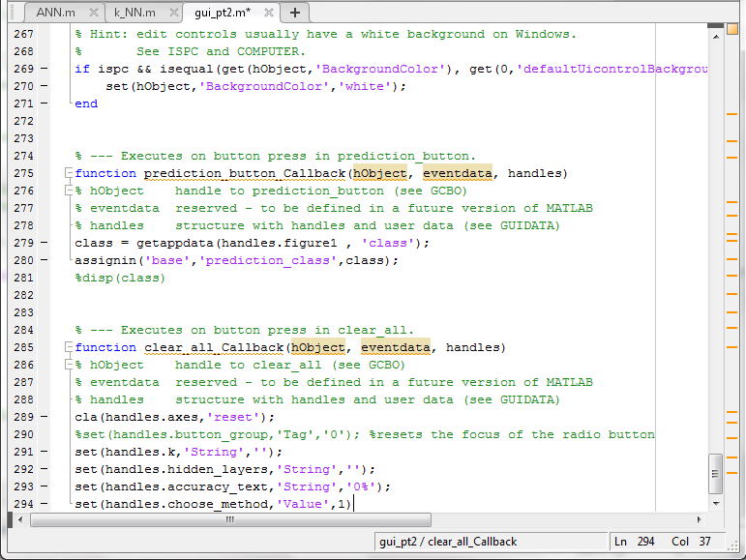Set breakpoint dash at line 294
Viewport: 746px width, 560px height.
tap(44, 504)
